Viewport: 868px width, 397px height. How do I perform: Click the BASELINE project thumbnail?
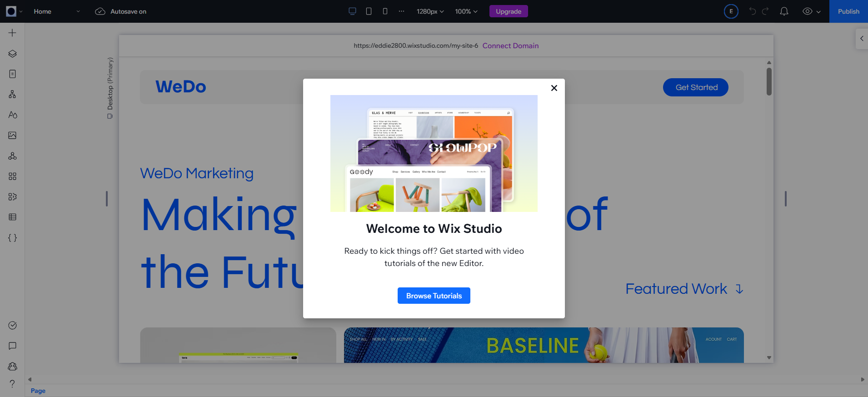click(x=544, y=345)
